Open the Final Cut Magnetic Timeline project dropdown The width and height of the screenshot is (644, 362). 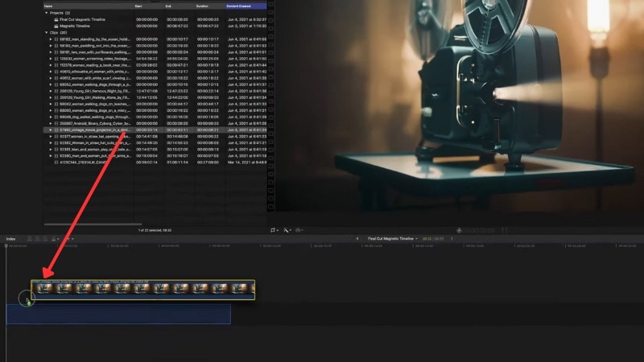pyautogui.click(x=393, y=238)
